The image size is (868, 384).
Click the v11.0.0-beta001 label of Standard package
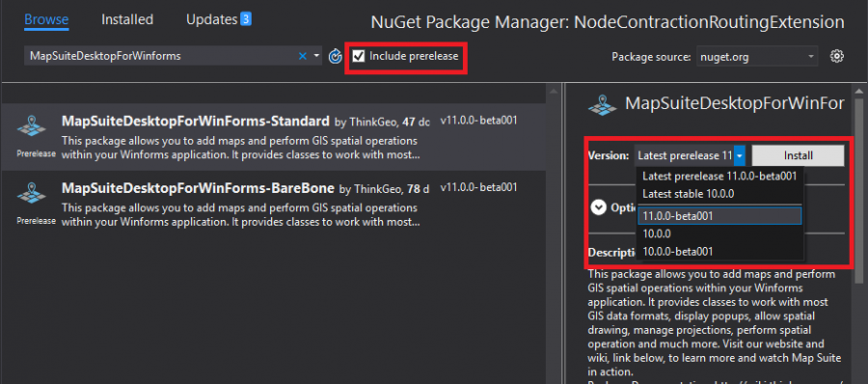(478, 121)
